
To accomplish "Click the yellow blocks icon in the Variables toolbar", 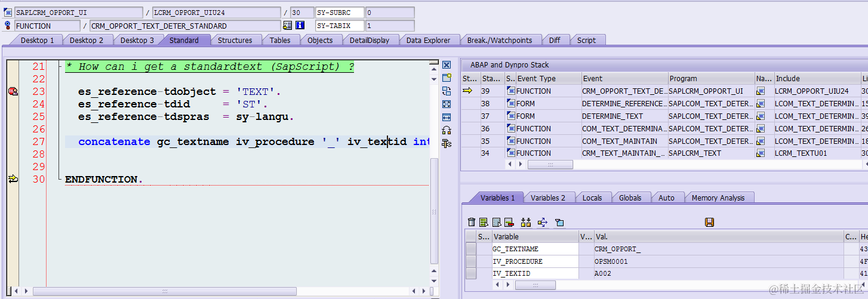I will point(526,222).
